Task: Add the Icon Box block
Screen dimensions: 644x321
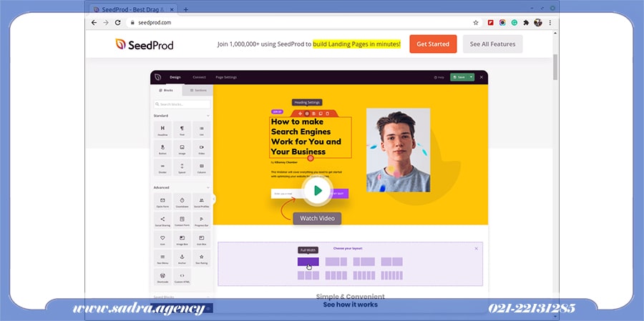Action: coord(201,239)
